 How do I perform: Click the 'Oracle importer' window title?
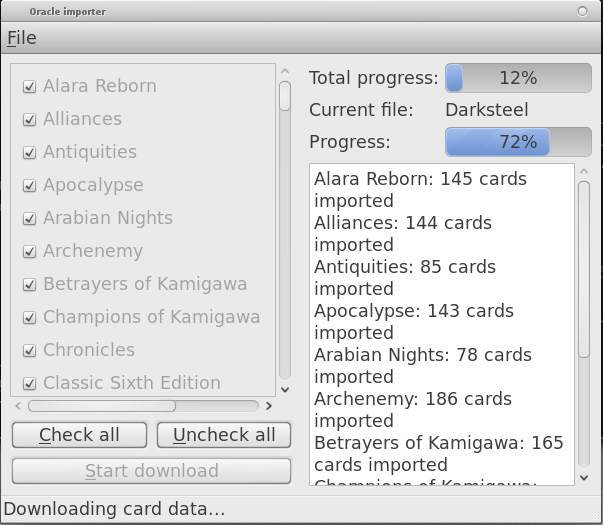click(68, 12)
